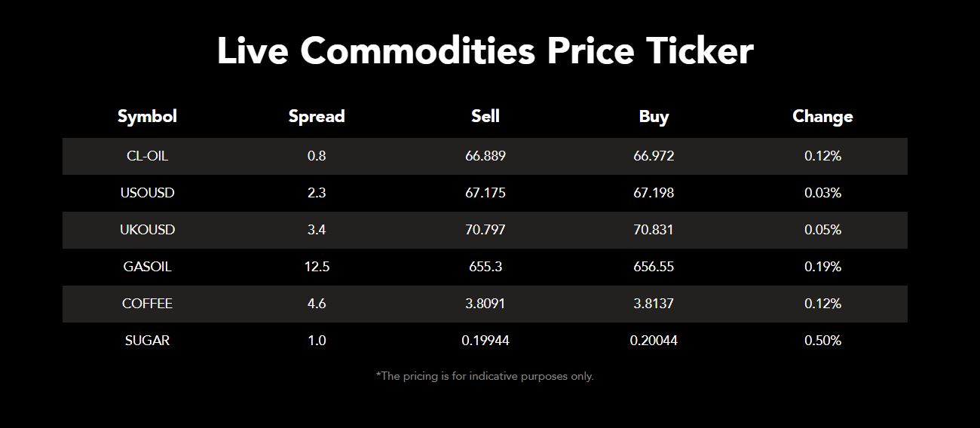Click CL-OIL sell price 66.889
Screen dimensions: 980x428
click(x=485, y=156)
